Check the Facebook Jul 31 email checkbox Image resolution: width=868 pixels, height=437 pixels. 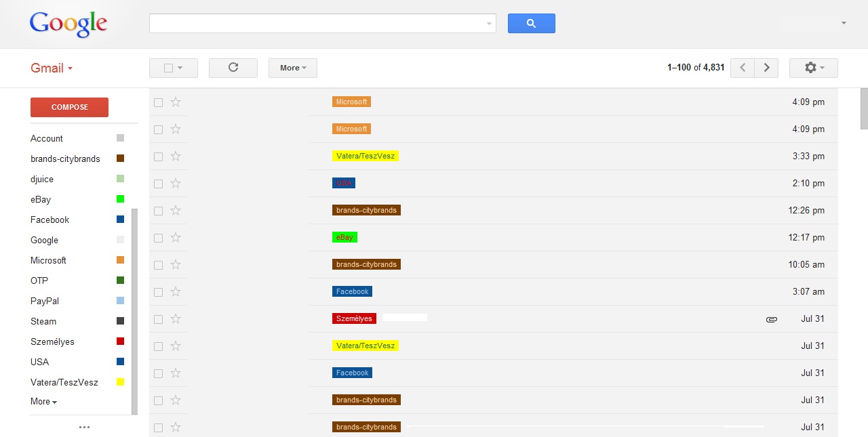coord(158,373)
